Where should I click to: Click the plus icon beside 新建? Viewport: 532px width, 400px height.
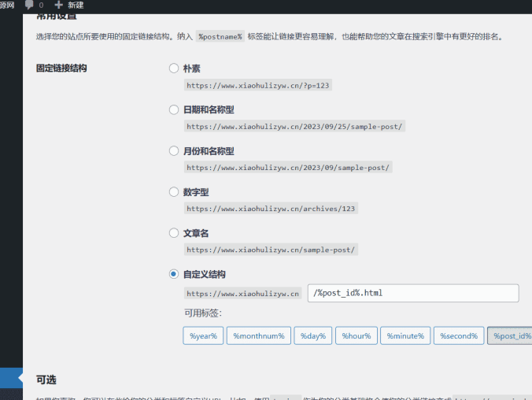point(59,5)
